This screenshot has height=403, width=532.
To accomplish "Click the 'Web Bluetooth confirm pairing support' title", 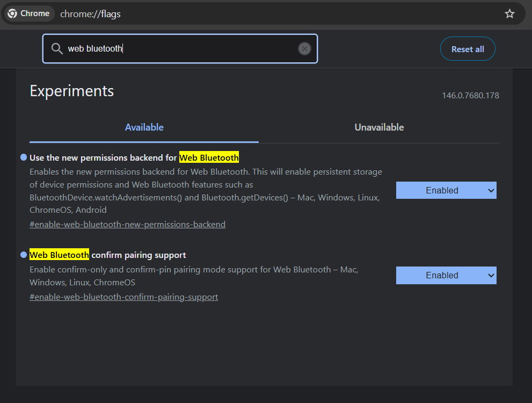I will (107, 255).
